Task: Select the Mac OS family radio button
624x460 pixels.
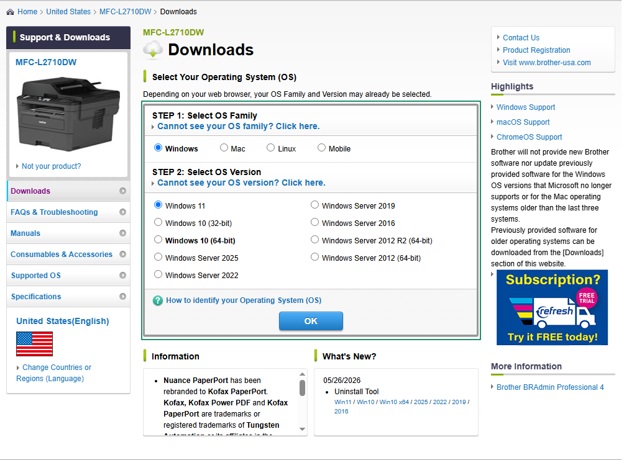Action: click(224, 148)
